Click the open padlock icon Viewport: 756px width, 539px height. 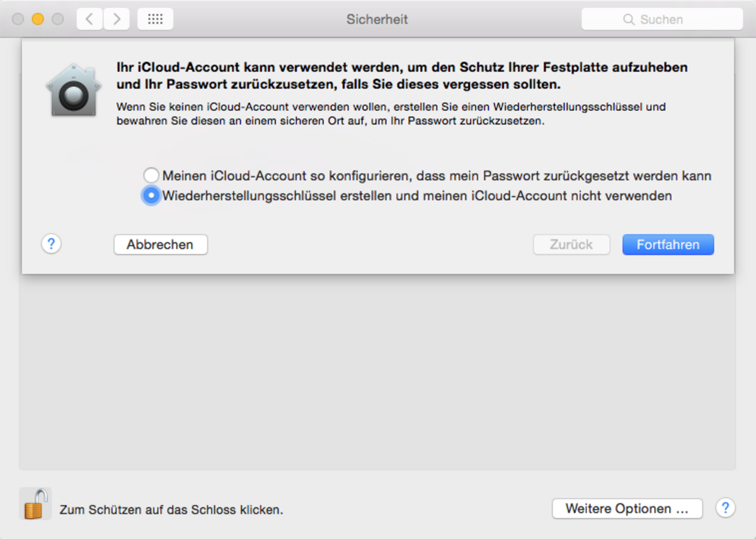[35, 504]
